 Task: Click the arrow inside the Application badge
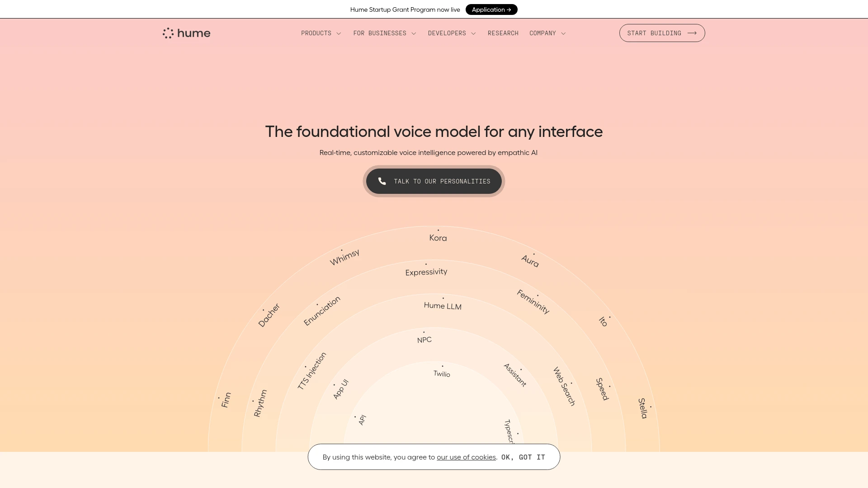pyautogui.click(x=509, y=9)
